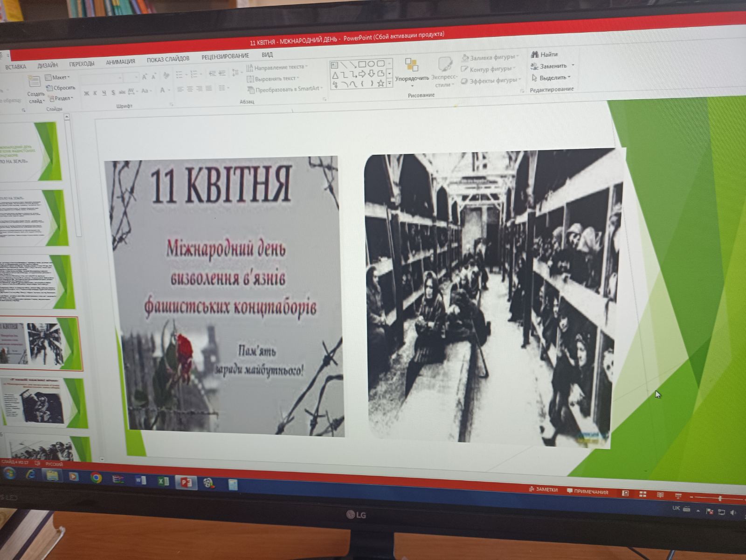Open Excel from the taskbar
The width and height of the screenshot is (746, 560).
[x=163, y=481]
